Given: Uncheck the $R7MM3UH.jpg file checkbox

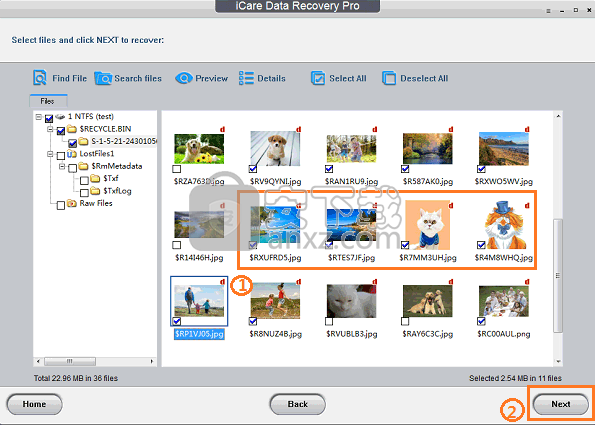Looking at the screenshot, I should click(x=405, y=245).
